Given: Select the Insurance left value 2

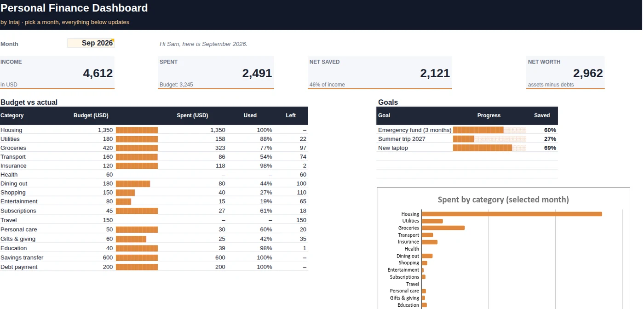Looking at the screenshot, I should pos(305,166).
